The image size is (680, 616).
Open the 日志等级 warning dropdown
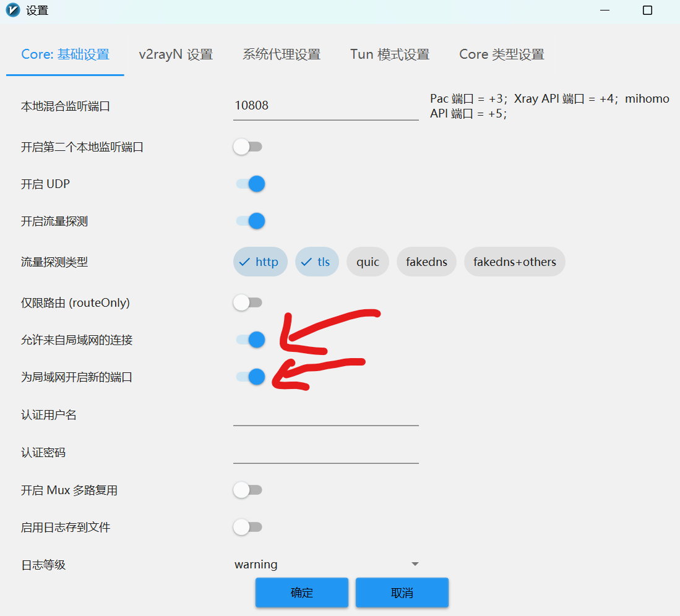(x=327, y=564)
